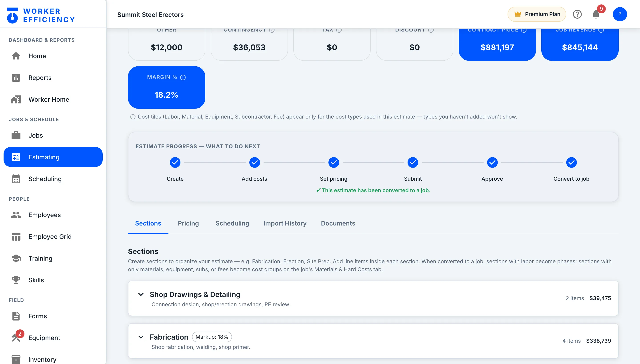Open Forms document item
Screen dimensions: 640x364
click(x=53, y=316)
